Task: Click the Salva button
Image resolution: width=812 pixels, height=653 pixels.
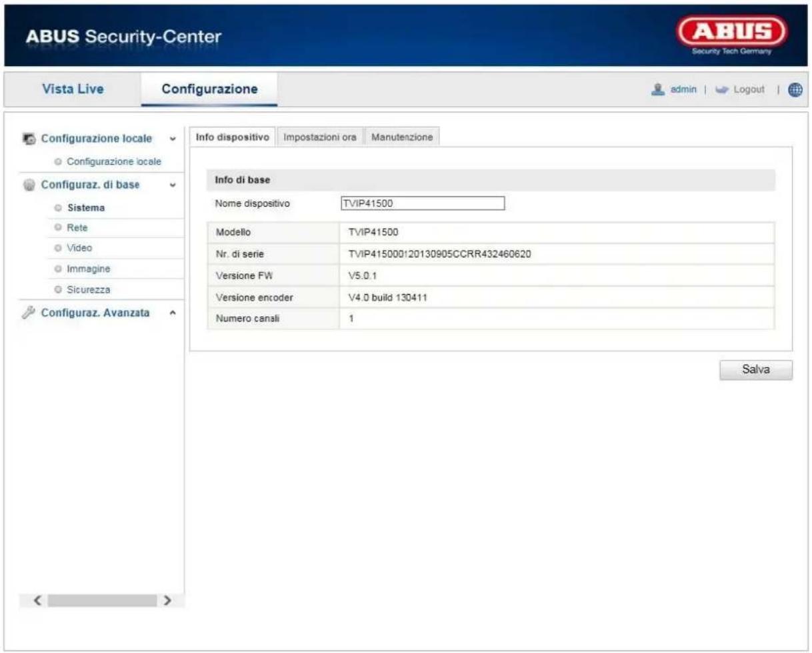Action: pos(756,370)
